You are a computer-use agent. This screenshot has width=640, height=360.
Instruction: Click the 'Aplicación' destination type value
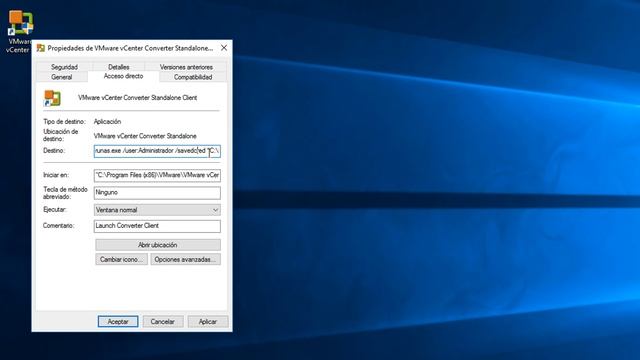[x=107, y=122]
